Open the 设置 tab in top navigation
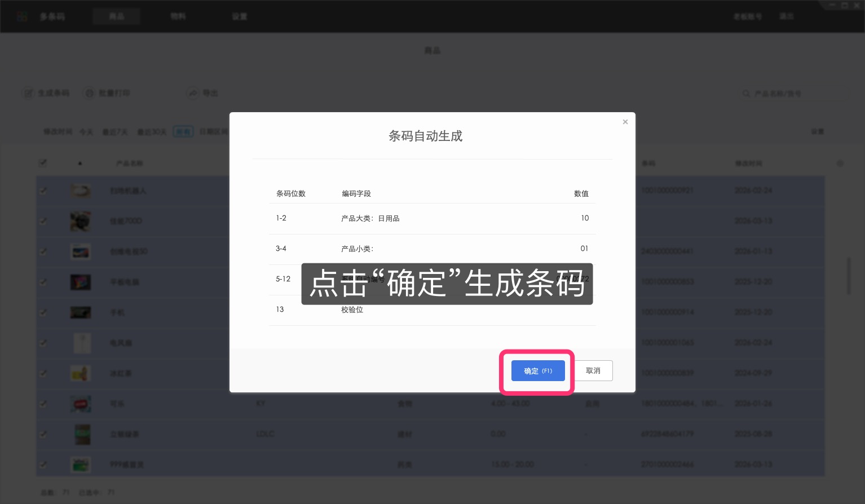865x504 pixels. point(239,16)
